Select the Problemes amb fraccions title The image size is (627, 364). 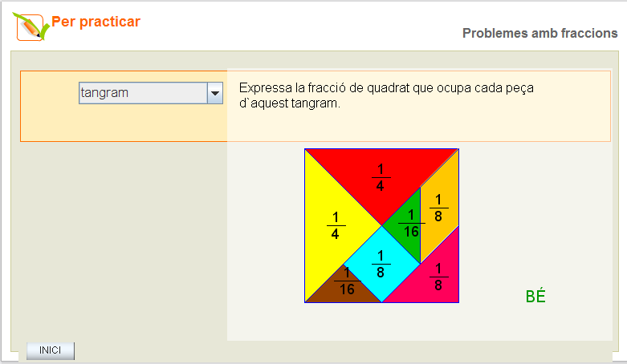[x=539, y=33]
